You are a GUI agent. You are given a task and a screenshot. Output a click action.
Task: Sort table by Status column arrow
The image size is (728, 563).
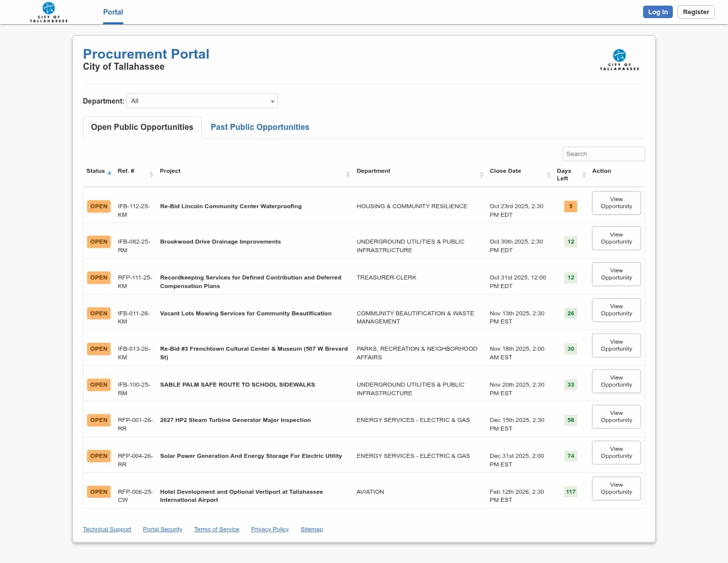pos(109,172)
